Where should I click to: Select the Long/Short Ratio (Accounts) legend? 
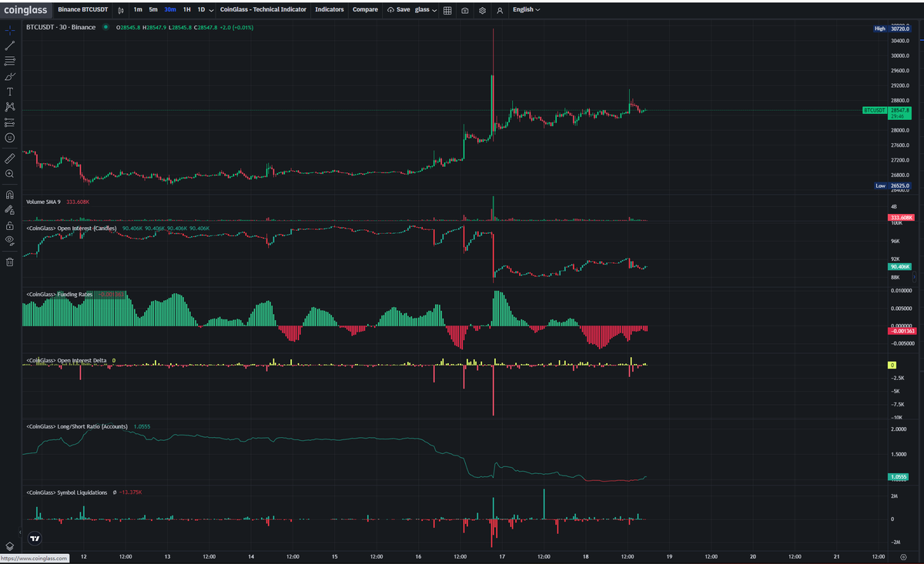point(77,426)
